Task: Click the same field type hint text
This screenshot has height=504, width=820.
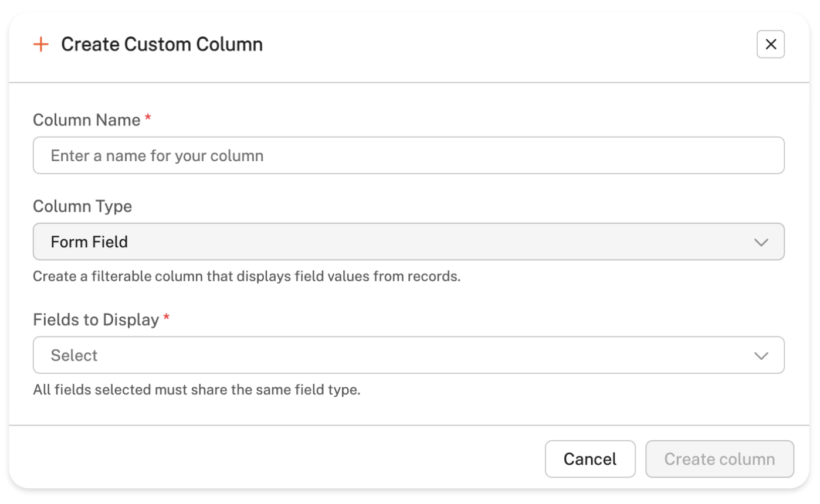Action: [196, 390]
